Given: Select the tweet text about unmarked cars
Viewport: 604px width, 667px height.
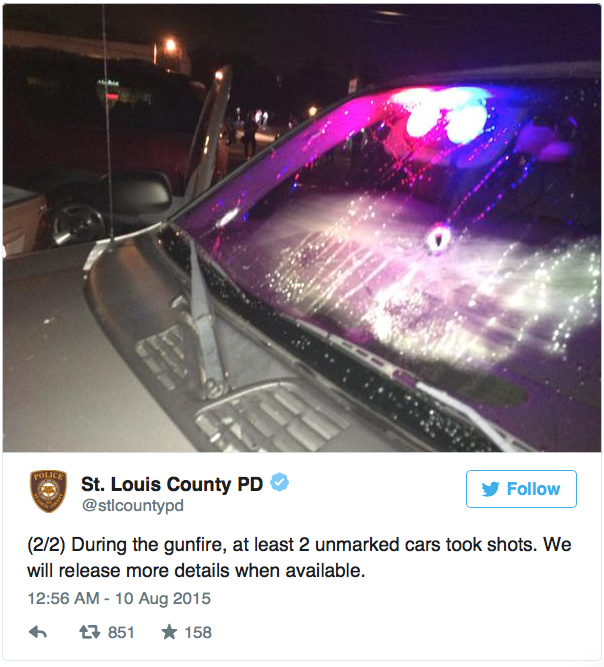Looking at the screenshot, I should click(299, 558).
